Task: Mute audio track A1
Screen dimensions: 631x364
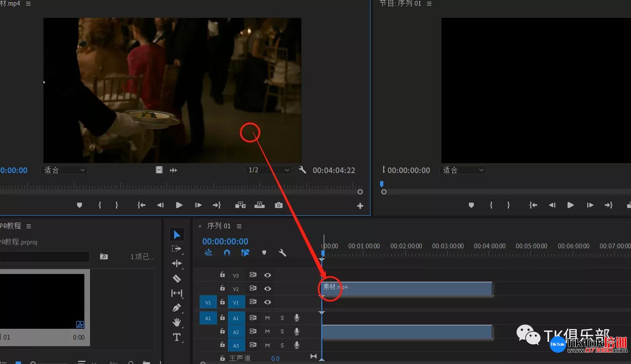Action: [x=267, y=318]
